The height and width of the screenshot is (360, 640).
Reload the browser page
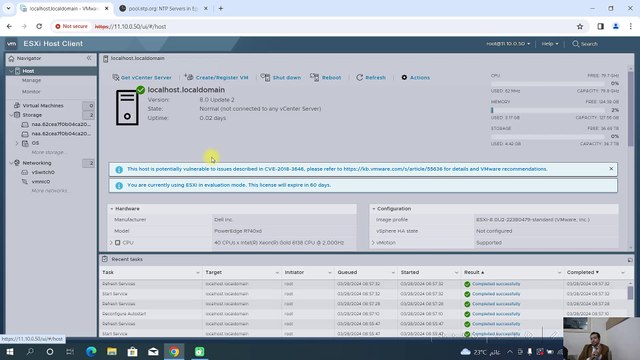[x=39, y=27]
